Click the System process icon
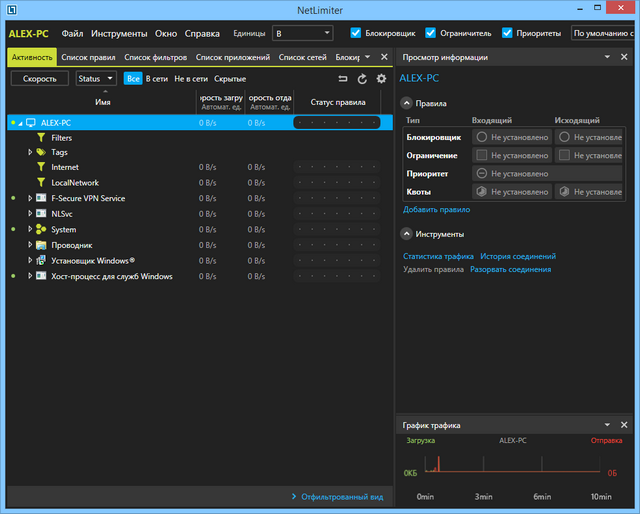 tap(41, 229)
